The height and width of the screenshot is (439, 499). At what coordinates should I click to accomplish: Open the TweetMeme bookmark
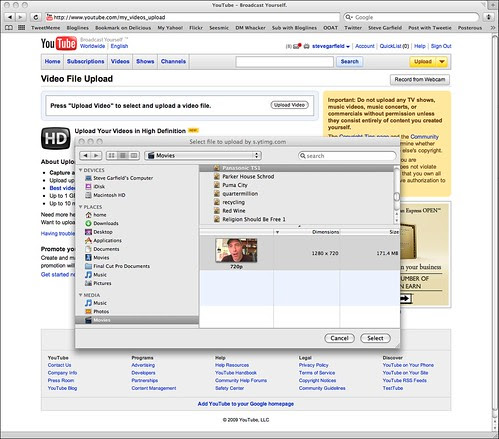tap(46, 28)
